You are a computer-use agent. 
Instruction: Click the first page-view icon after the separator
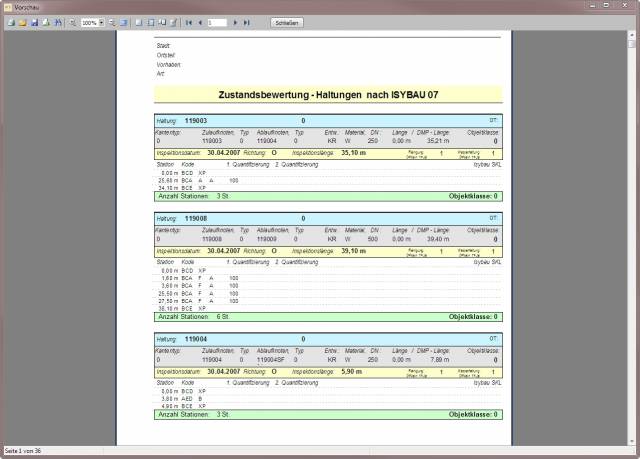[139, 23]
